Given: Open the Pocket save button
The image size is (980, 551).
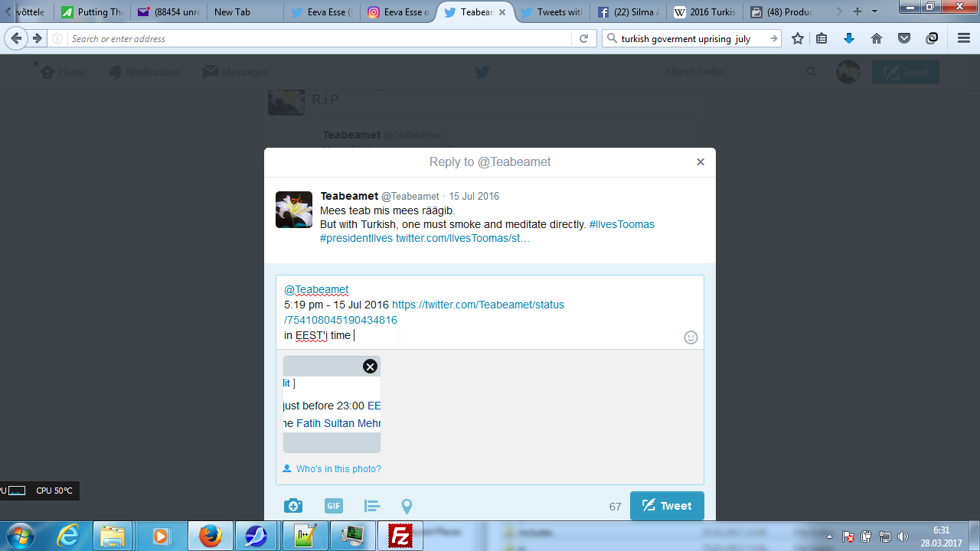Looking at the screenshot, I should click(x=904, y=38).
